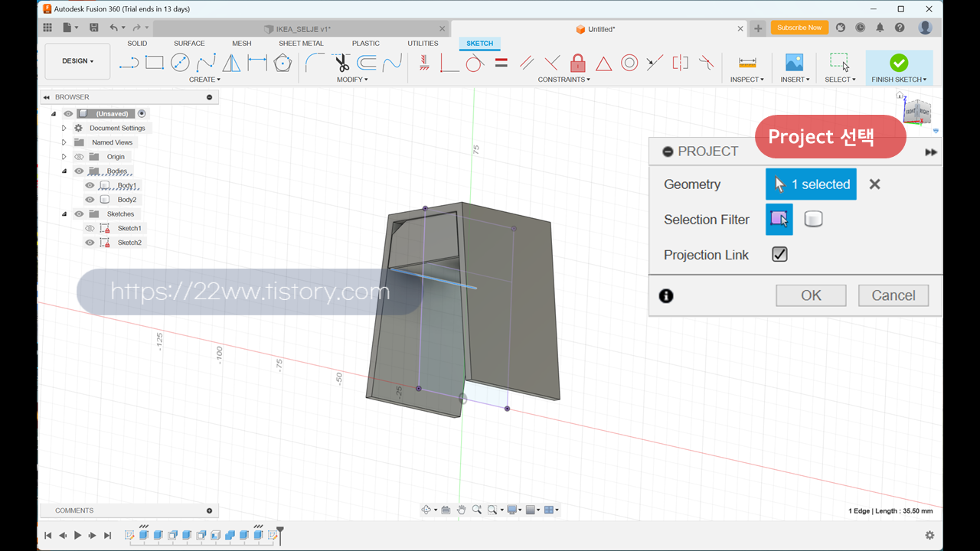Apply the Parallel constraint

(527, 63)
